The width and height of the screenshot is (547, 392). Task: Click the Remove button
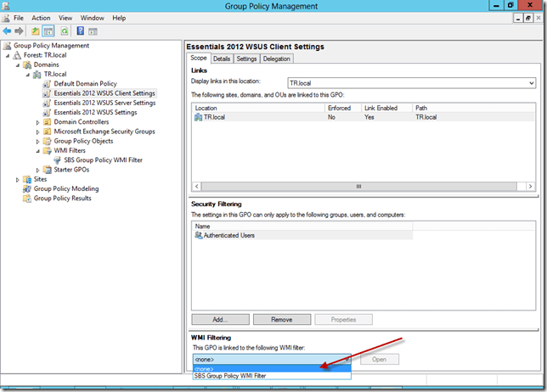(x=281, y=319)
